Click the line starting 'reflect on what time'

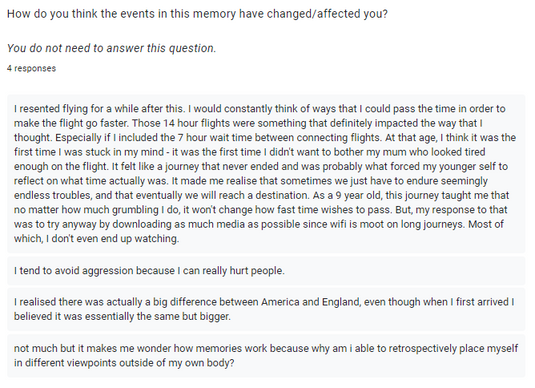pyautogui.click(x=251, y=181)
